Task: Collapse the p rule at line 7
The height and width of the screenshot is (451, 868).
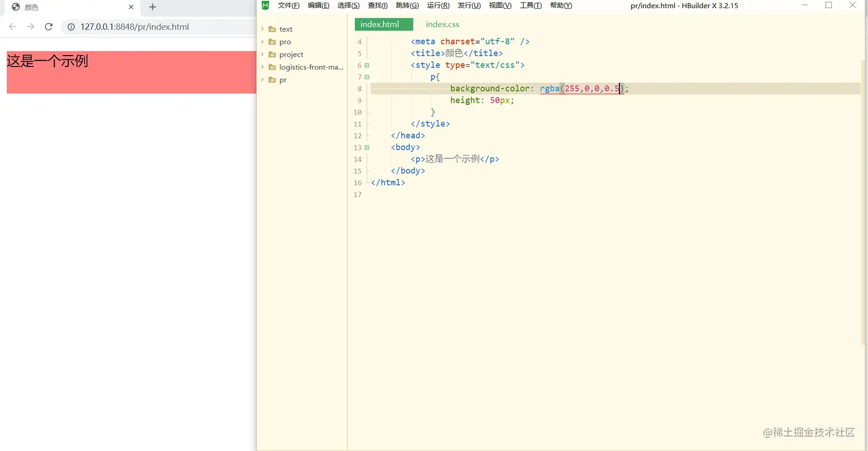Action: 367,77
